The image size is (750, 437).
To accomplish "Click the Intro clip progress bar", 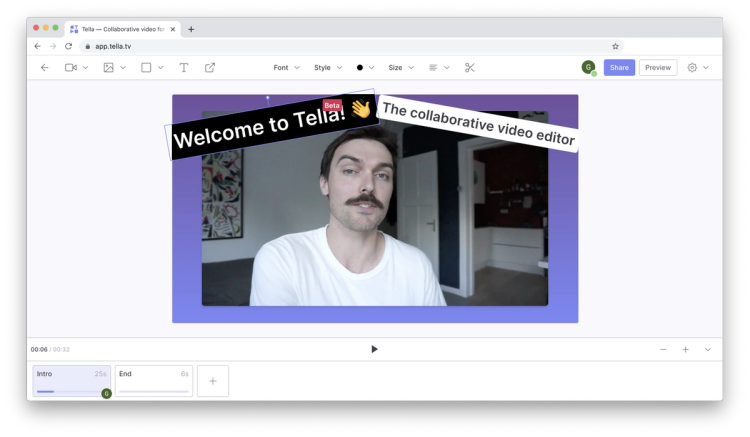I will 71,392.
